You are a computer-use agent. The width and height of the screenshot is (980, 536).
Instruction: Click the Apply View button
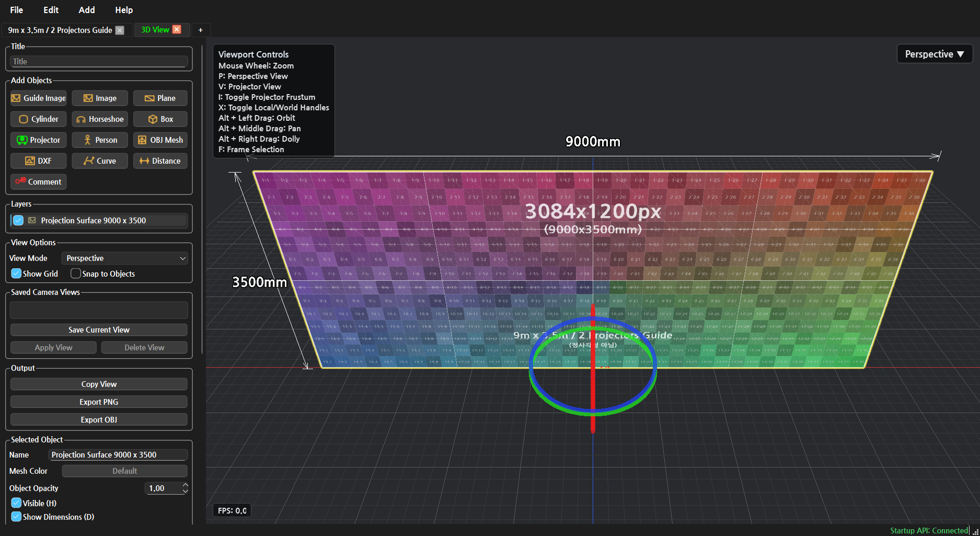(x=53, y=348)
